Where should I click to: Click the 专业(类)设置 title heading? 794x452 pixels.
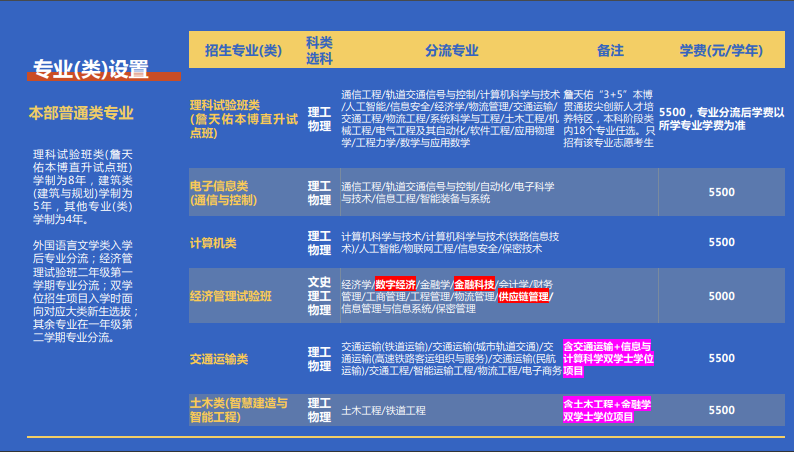pyautogui.click(x=91, y=69)
